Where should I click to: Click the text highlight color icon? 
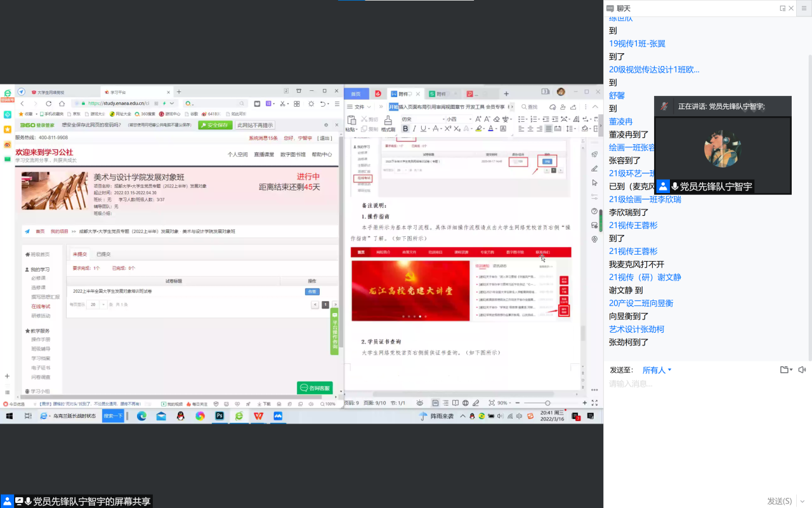click(x=478, y=128)
